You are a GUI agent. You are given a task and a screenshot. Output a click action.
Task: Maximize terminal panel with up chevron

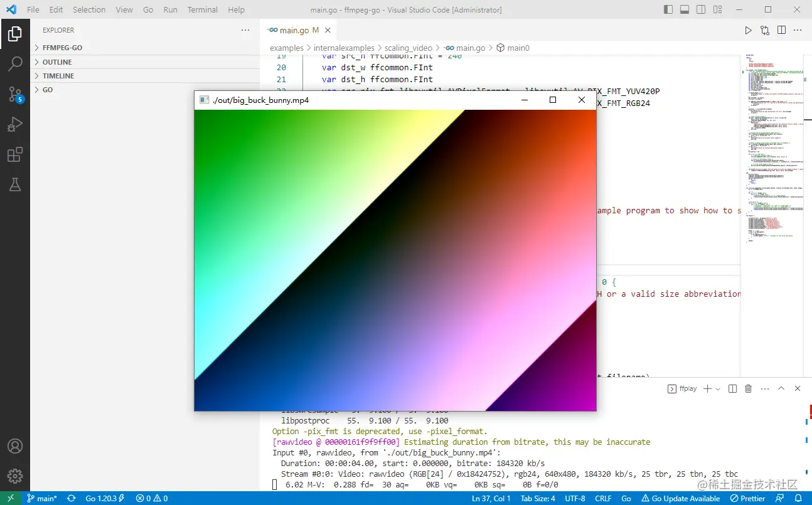coord(782,389)
